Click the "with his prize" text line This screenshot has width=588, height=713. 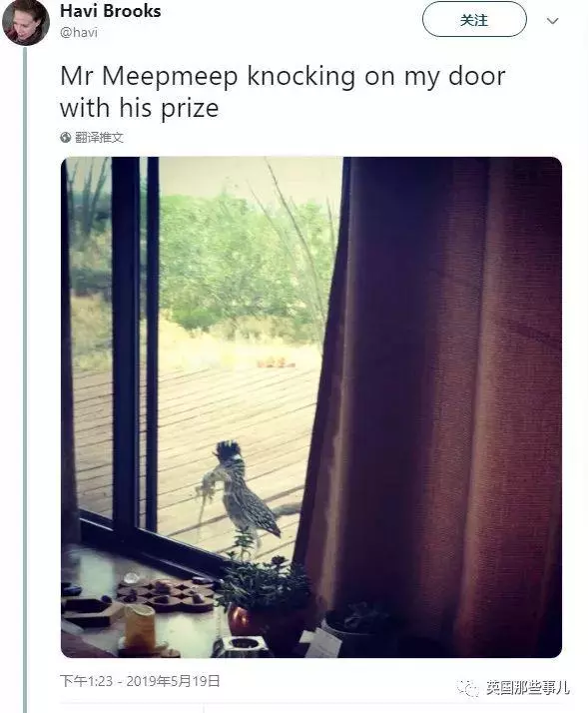[x=140, y=108]
